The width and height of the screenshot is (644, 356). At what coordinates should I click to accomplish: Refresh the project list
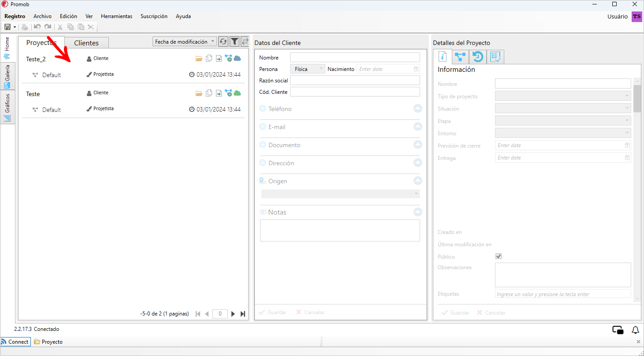223,41
